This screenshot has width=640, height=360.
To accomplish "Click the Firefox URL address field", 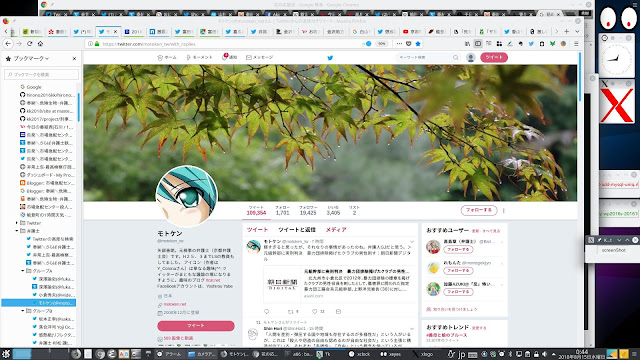I will (x=229, y=44).
